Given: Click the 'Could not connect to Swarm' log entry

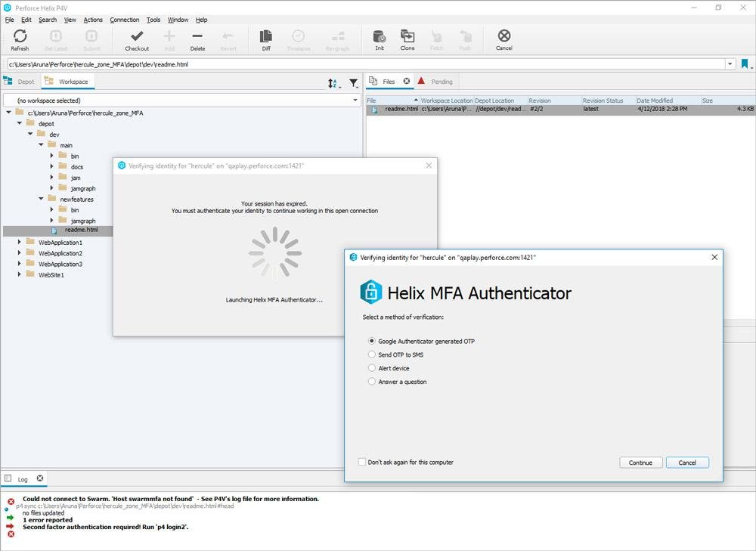Looking at the screenshot, I should [x=171, y=499].
